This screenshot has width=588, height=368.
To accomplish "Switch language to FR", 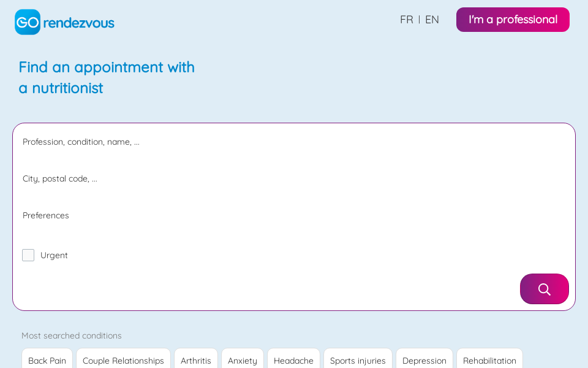I will 406,20.
